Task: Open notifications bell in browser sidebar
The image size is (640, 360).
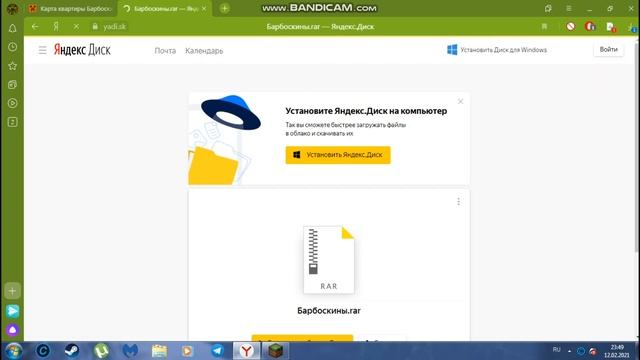Action: click(13, 28)
